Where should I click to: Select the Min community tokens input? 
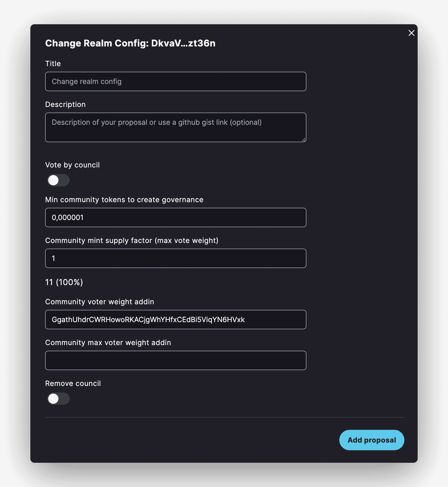pos(176,217)
